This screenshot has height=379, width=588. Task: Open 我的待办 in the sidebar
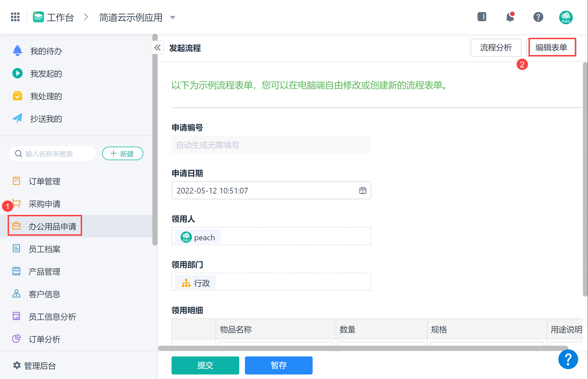(x=46, y=51)
